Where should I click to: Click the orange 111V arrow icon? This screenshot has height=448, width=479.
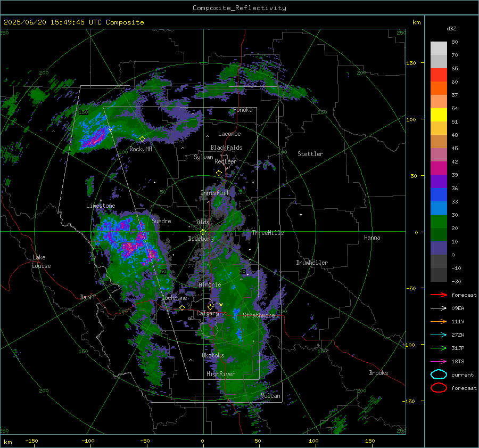439,321
